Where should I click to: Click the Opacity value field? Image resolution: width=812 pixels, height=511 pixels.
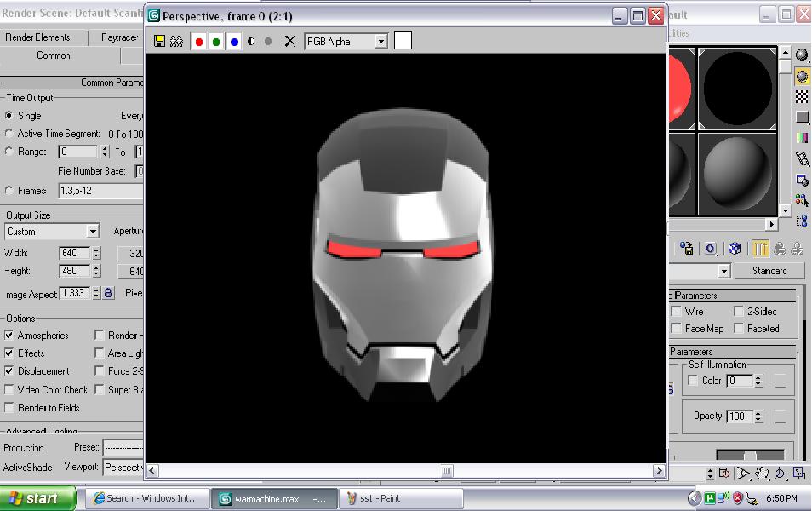click(x=740, y=416)
